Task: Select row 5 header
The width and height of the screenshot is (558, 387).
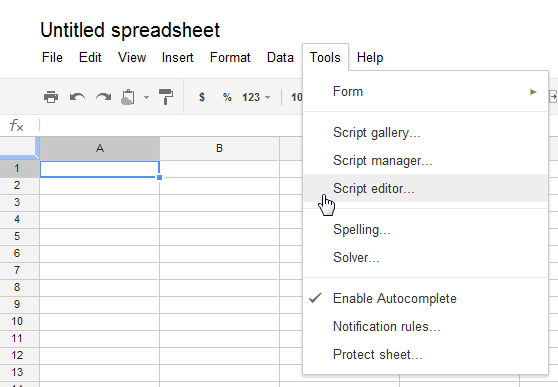Action: click(x=19, y=236)
